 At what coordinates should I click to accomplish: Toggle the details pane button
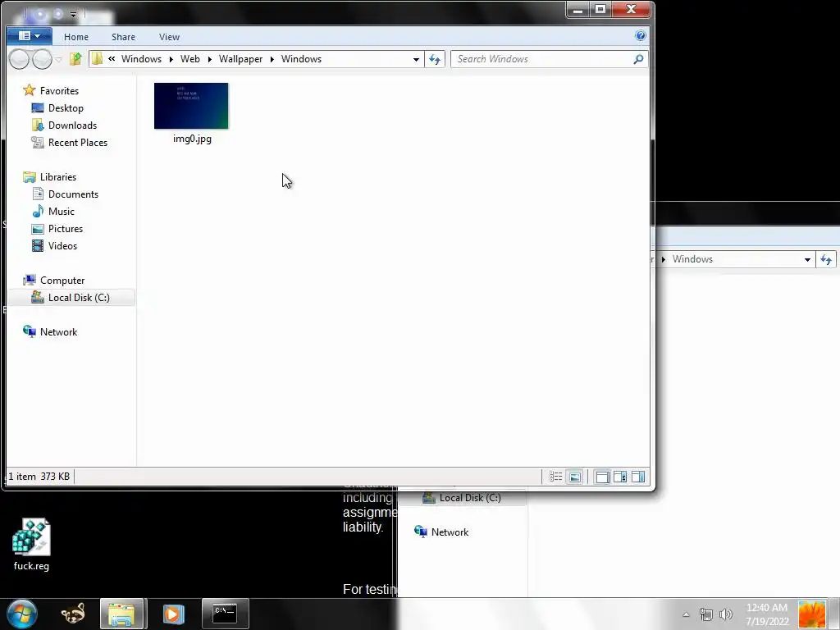(x=620, y=477)
